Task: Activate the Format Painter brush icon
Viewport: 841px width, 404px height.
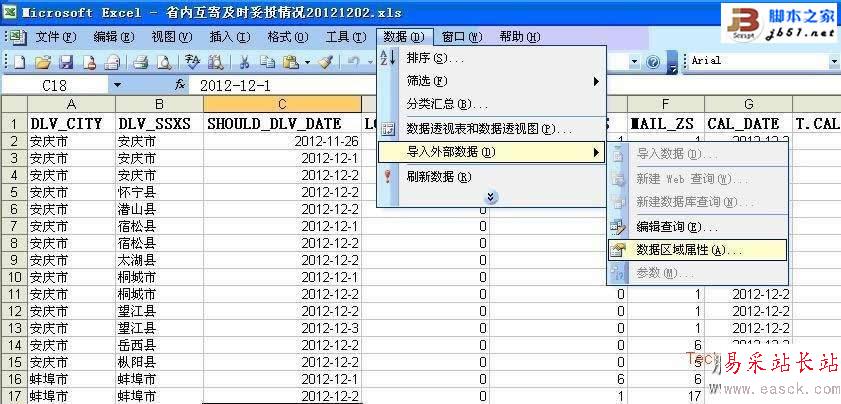Action: click(x=325, y=62)
